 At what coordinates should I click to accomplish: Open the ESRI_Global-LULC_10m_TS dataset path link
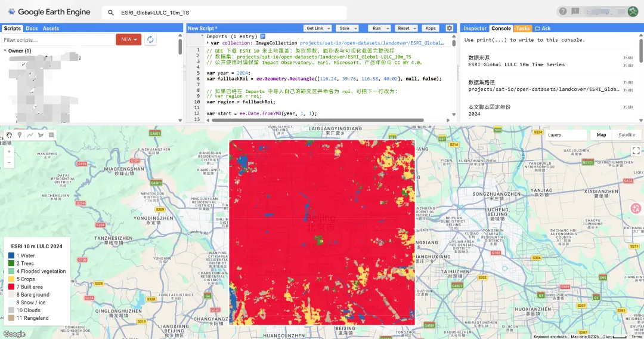[371, 43]
